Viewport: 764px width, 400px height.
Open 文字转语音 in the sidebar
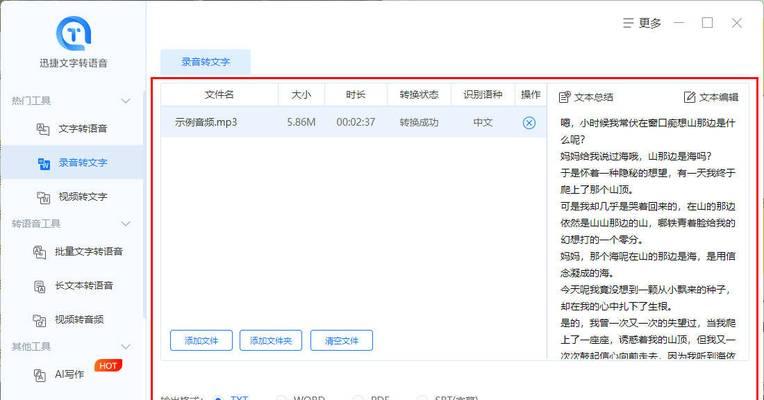pyautogui.click(x=72, y=129)
